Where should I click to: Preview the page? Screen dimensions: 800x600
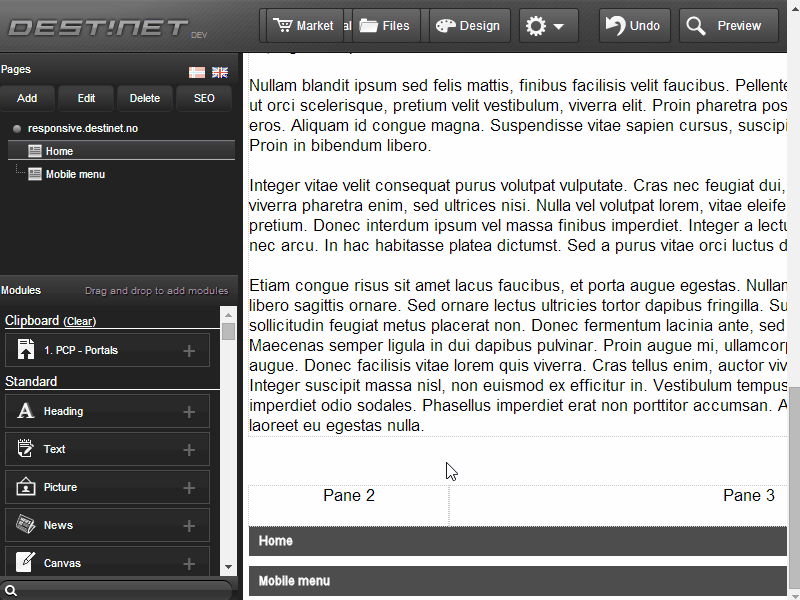pos(729,26)
